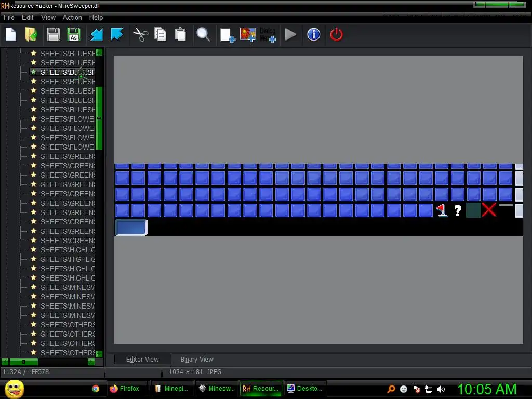
Task: Add a new blank resource
Action: coord(228,35)
